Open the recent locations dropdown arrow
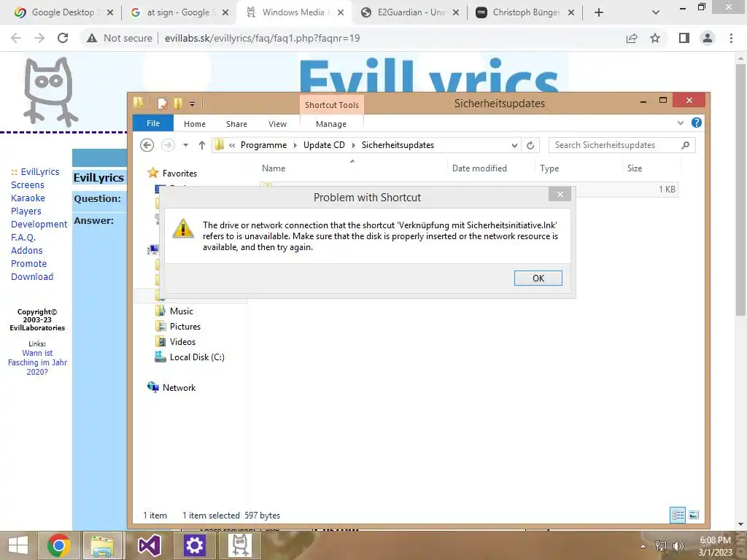Screen dimensions: 747x560 pos(186,145)
